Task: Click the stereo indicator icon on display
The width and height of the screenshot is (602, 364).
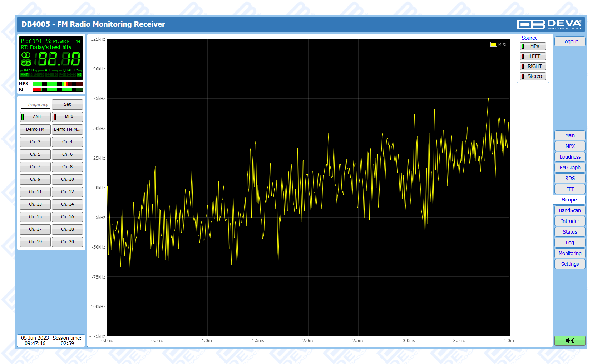Action: (26, 55)
